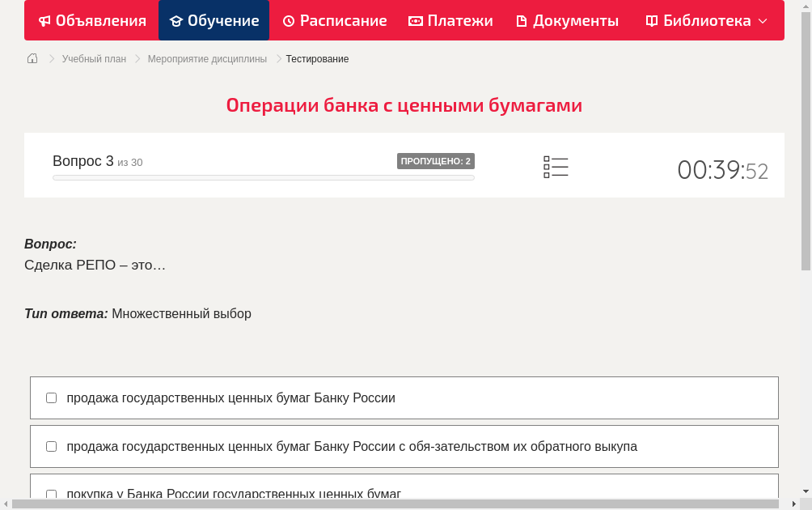The width and height of the screenshot is (812, 510).
Task: Click the graduation cap icon for Обучение
Action: pyautogui.click(x=176, y=21)
